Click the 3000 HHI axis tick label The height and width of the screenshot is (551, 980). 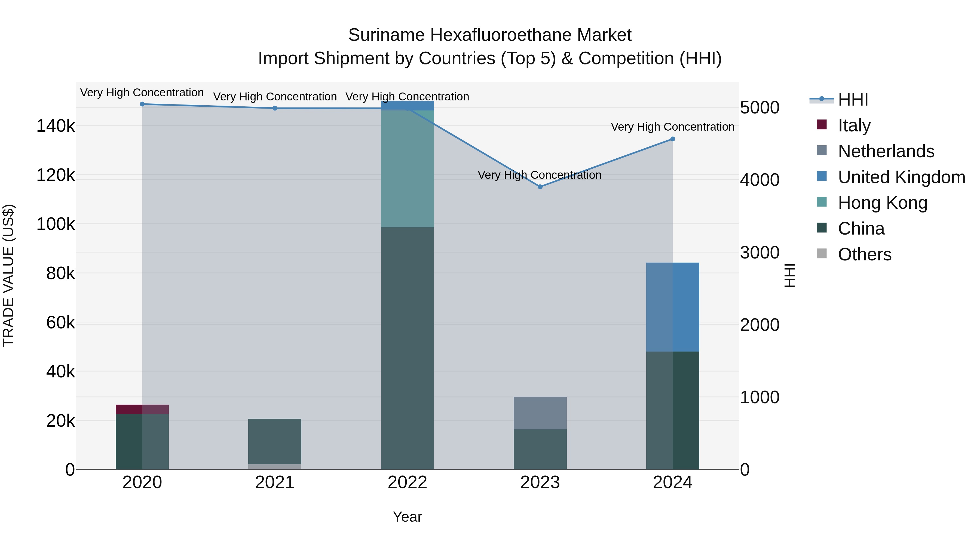tap(760, 253)
